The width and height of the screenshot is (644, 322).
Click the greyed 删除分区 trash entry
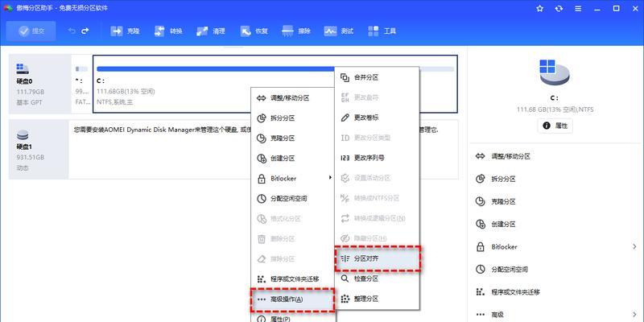292,239
